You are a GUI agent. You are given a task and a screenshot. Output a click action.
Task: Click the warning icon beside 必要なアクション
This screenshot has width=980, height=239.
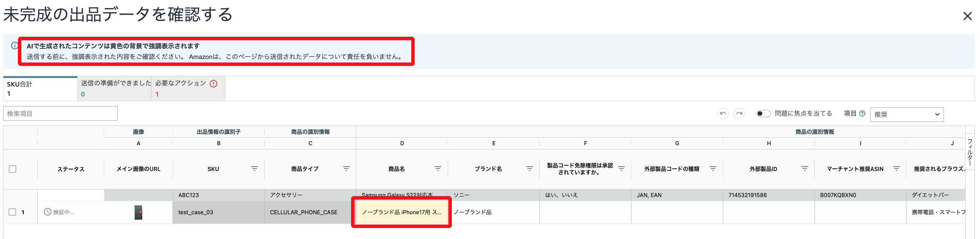[214, 83]
